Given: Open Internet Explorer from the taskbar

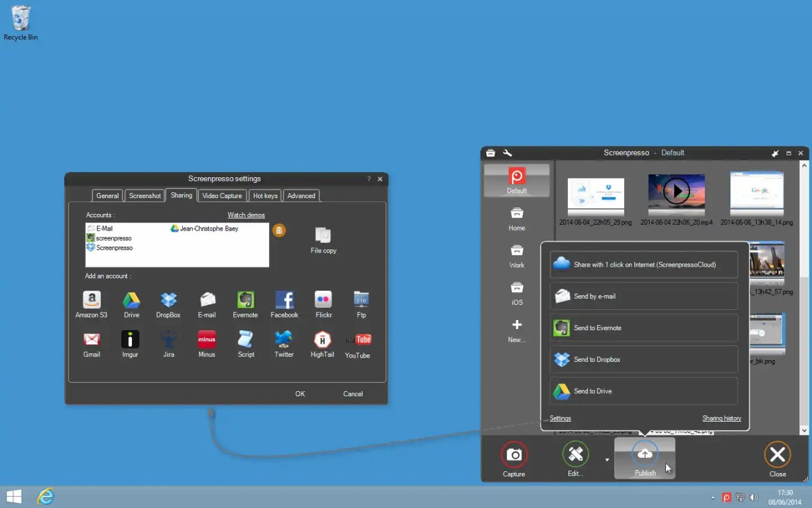Looking at the screenshot, I should 44,496.
